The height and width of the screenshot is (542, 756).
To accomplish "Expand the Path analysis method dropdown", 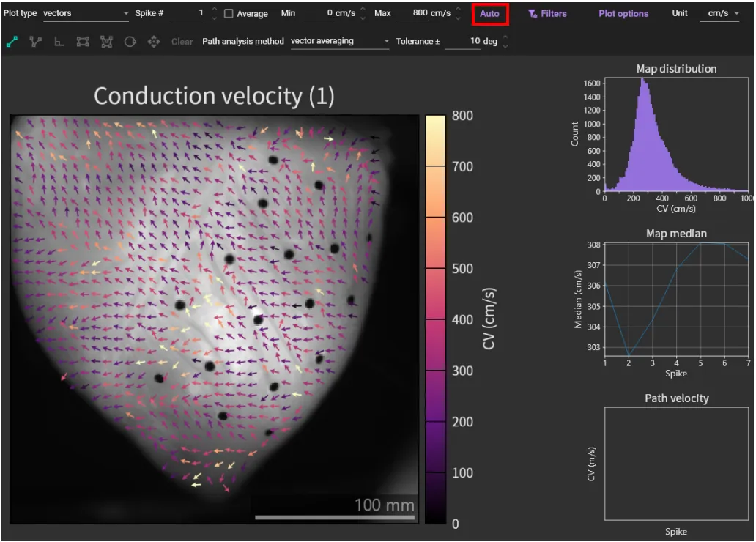I will pos(340,42).
